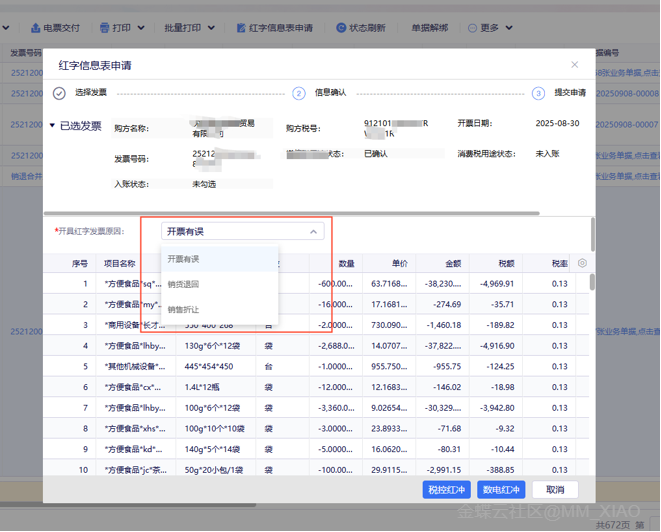Click the 取消 button
The height and width of the screenshot is (532, 661).
click(x=555, y=489)
